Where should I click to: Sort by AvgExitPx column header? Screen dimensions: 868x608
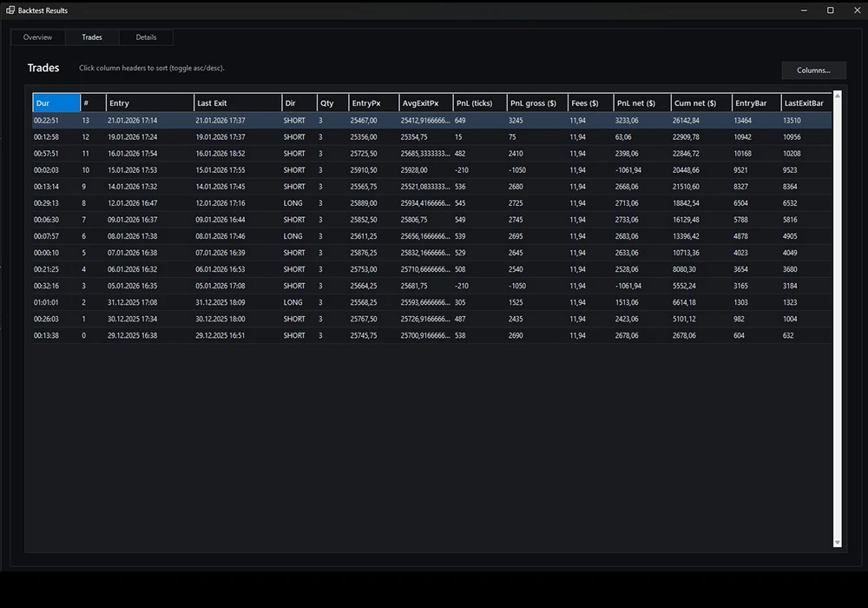pyautogui.click(x=425, y=103)
